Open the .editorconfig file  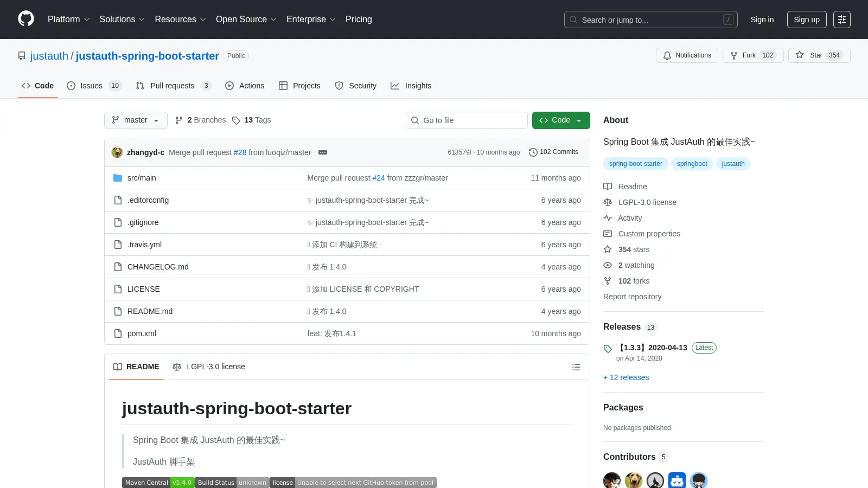pyautogui.click(x=148, y=200)
